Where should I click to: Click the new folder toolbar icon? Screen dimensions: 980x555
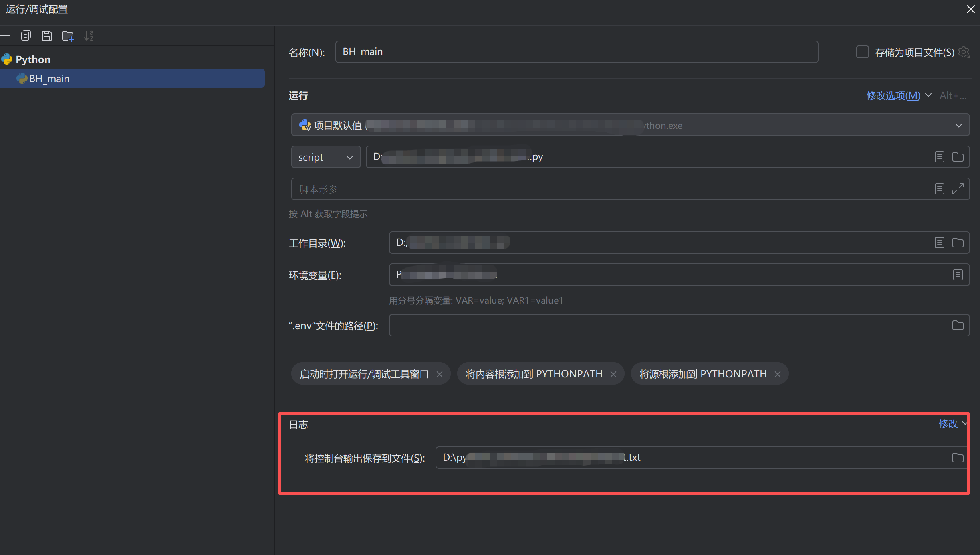pyautogui.click(x=68, y=36)
